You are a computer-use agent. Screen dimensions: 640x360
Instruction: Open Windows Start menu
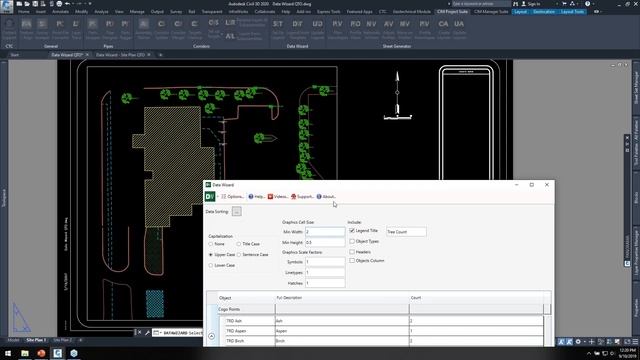click(x=8, y=353)
